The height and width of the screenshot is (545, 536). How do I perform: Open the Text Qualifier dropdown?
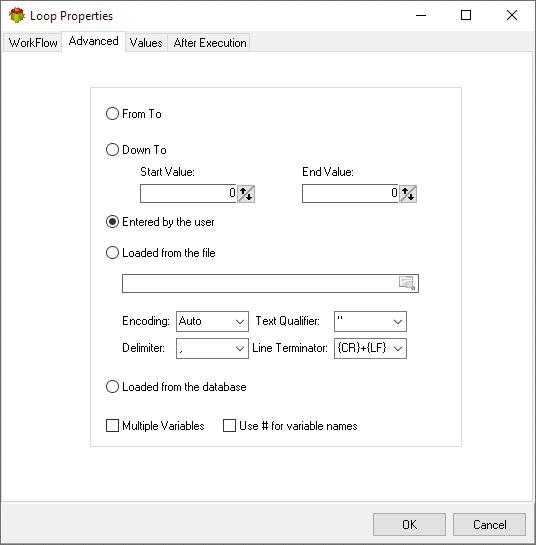tap(370, 321)
